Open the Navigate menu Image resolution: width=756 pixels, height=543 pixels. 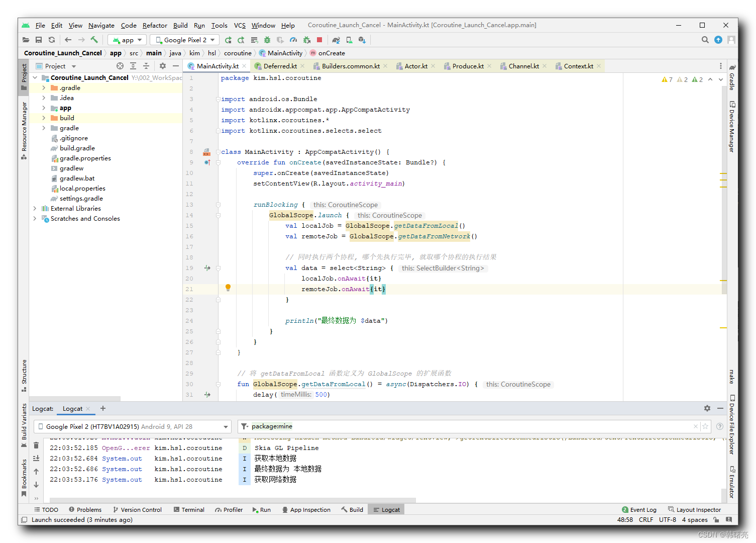pos(101,25)
